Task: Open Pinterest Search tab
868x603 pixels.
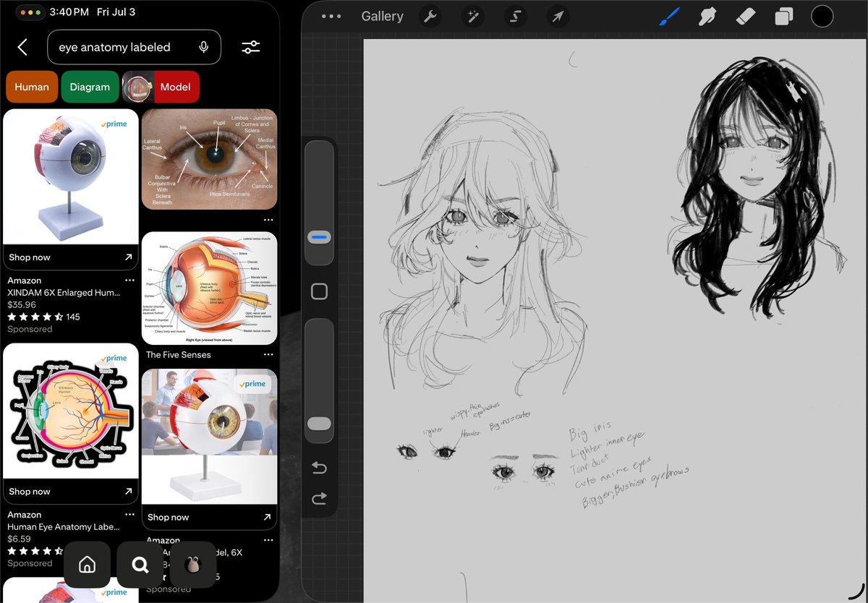Action: click(140, 565)
